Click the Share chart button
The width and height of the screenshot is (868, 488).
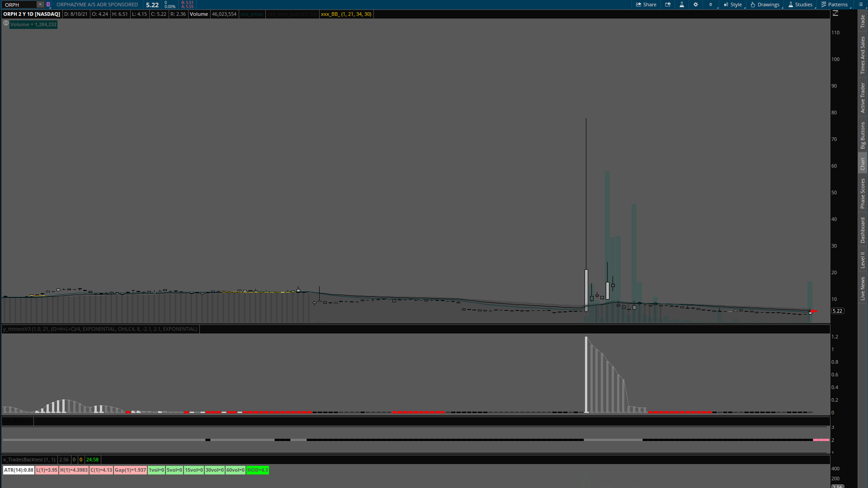click(646, 5)
